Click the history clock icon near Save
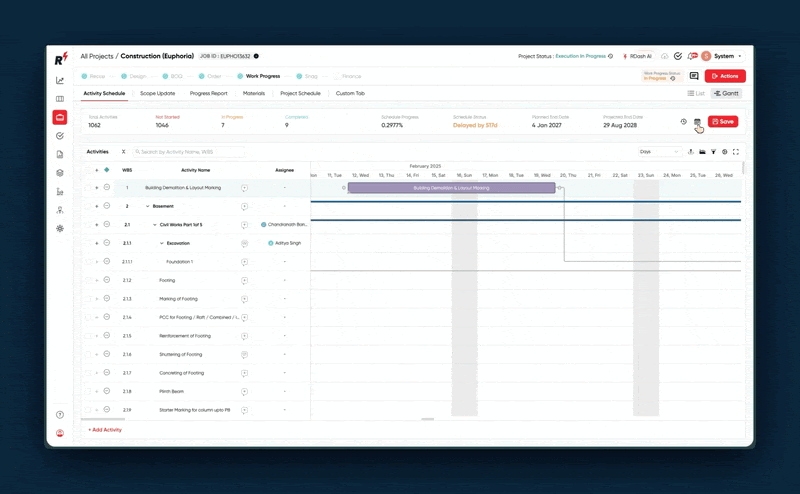 click(684, 122)
